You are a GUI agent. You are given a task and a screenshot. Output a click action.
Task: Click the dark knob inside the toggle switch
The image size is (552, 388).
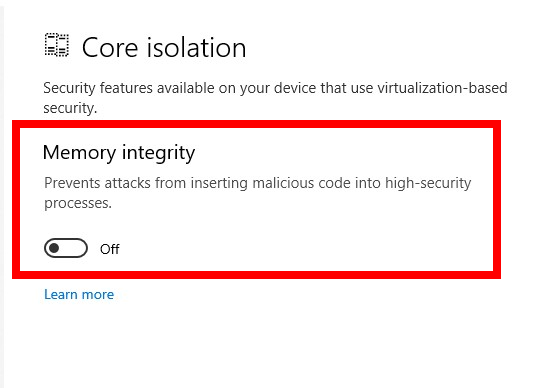(x=54, y=248)
